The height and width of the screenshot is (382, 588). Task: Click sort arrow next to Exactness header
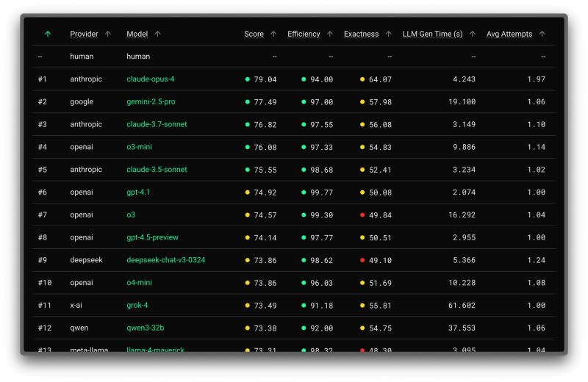point(389,34)
